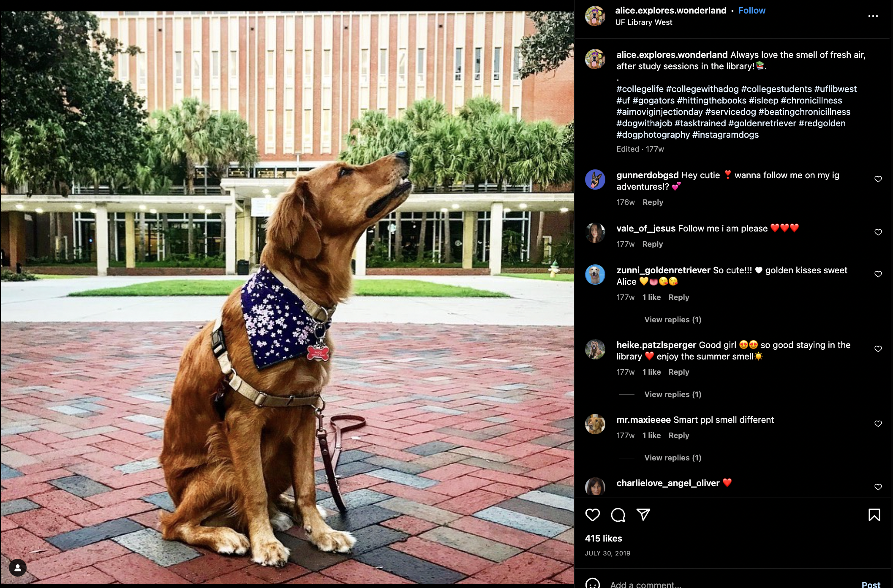The width and height of the screenshot is (893, 588).
Task: Save post with the bookmark icon
Action: [874, 515]
